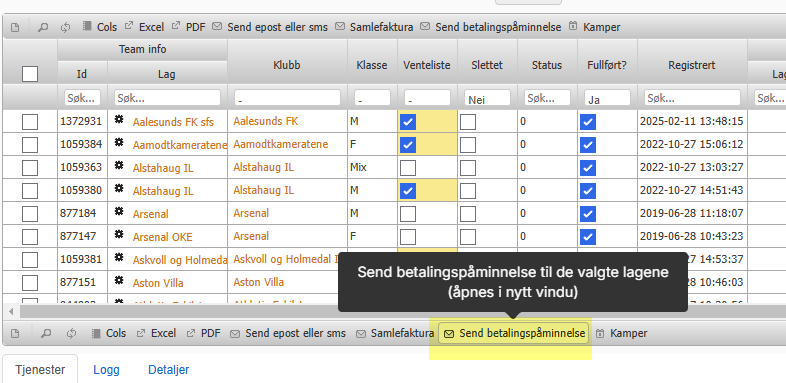786x383 pixels.
Task: Open the Fullført filter showing Ja
Action: coord(607,98)
